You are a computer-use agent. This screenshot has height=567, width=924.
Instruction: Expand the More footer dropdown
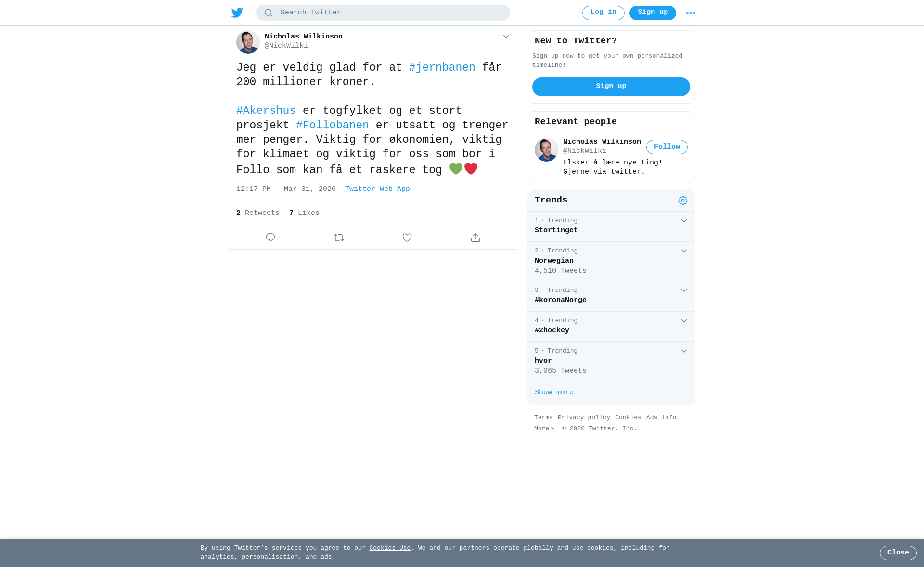click(545, 428)
